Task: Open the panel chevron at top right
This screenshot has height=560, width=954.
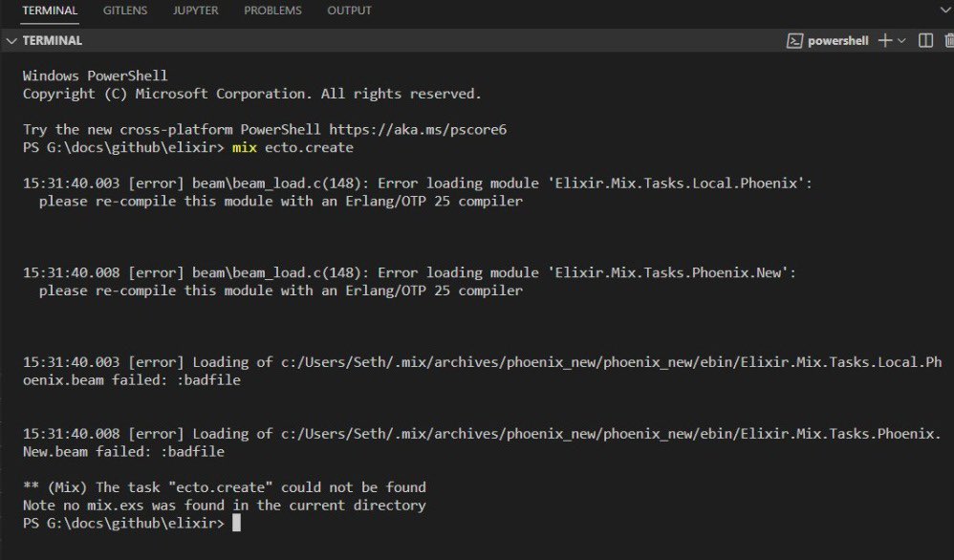Action: point(946,11)
